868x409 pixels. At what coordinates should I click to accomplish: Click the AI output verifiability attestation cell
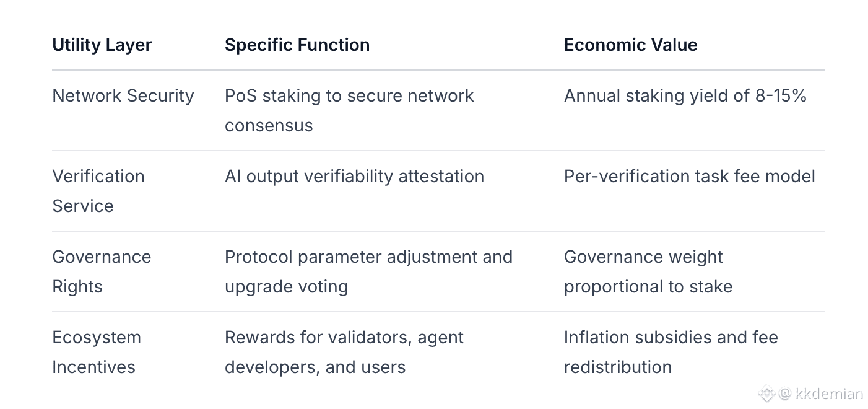(x=354, y=176)
